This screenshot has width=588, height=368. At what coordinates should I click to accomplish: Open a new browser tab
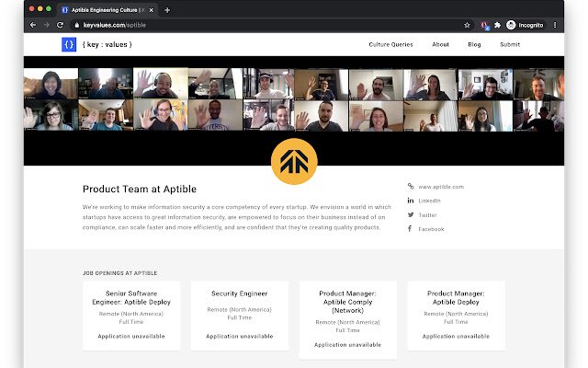(167, 9)
